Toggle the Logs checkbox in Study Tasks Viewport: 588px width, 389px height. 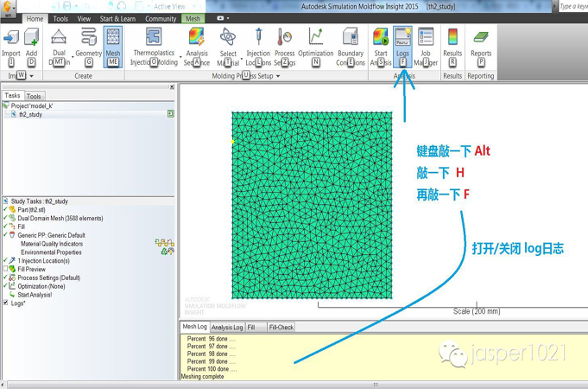(x=6, y=303)
